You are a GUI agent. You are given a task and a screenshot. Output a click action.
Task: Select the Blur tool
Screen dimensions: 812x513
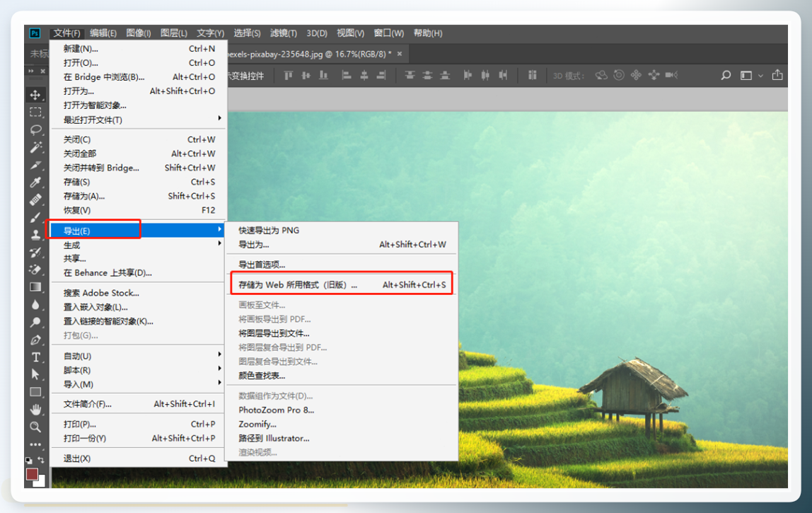[x=35, y=305]
